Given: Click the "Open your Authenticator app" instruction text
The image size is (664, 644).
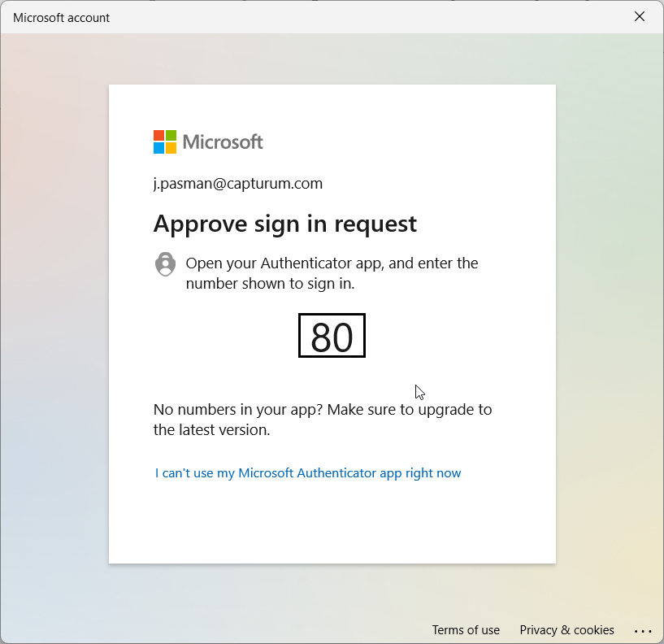Looking at the screenshot, I should click(332, 273).
